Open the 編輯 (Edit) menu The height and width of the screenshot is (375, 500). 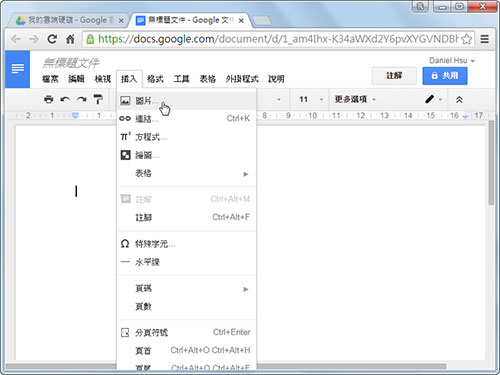pyautogui.click(x=76, y=79)
